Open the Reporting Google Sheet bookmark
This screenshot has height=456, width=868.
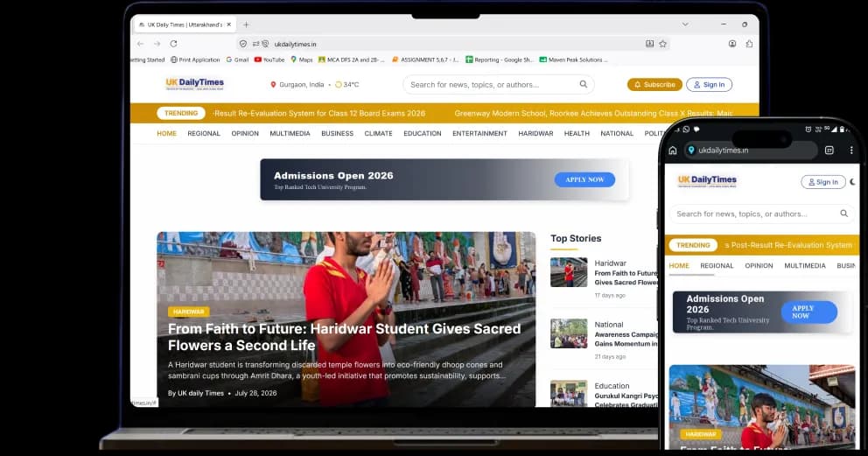point(500,60)
